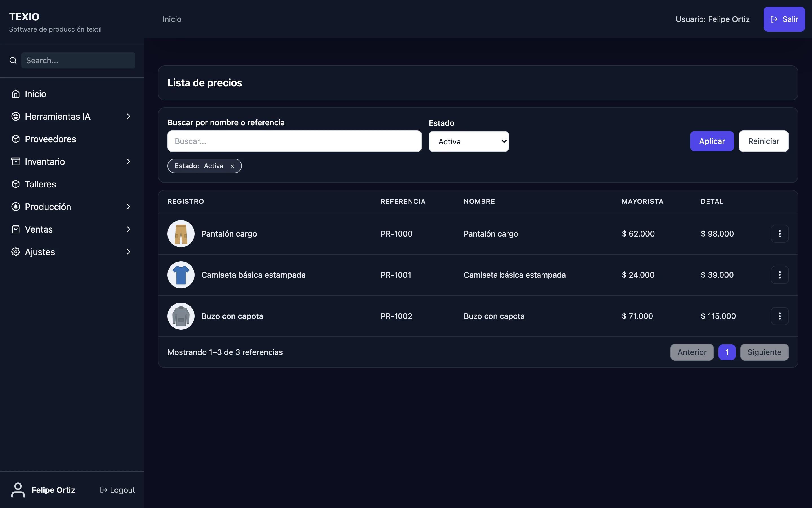812x508 pixels.
Task: Go to Inicio in the sidebar menu
Action: tap(72, 94)
